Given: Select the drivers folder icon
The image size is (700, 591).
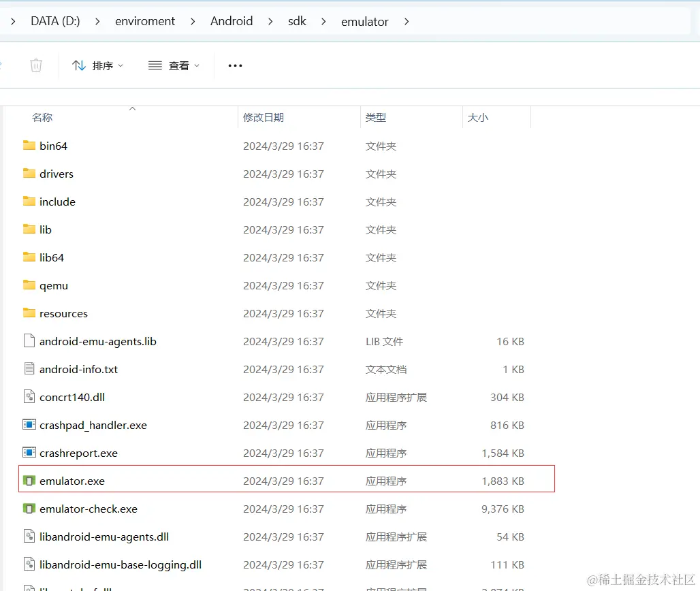Looking at the screenshot, I should (x=29, y=173).
